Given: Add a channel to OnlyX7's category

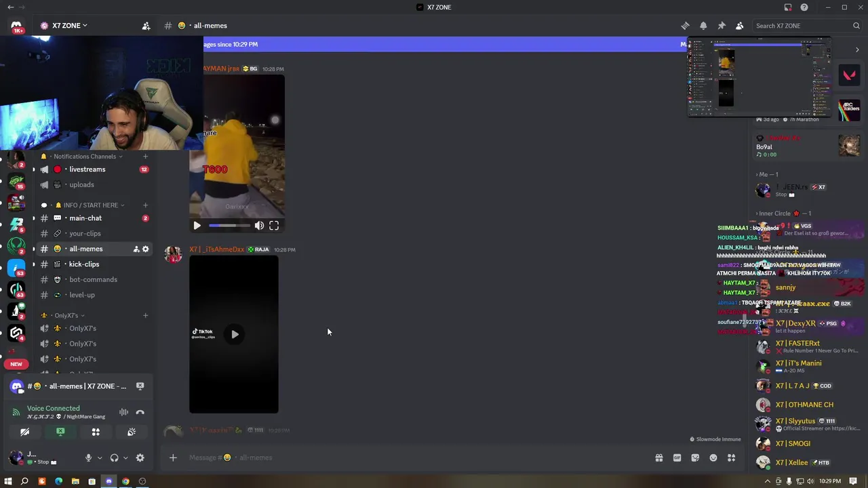Looking at the screenshot, I should click(145, 316).
